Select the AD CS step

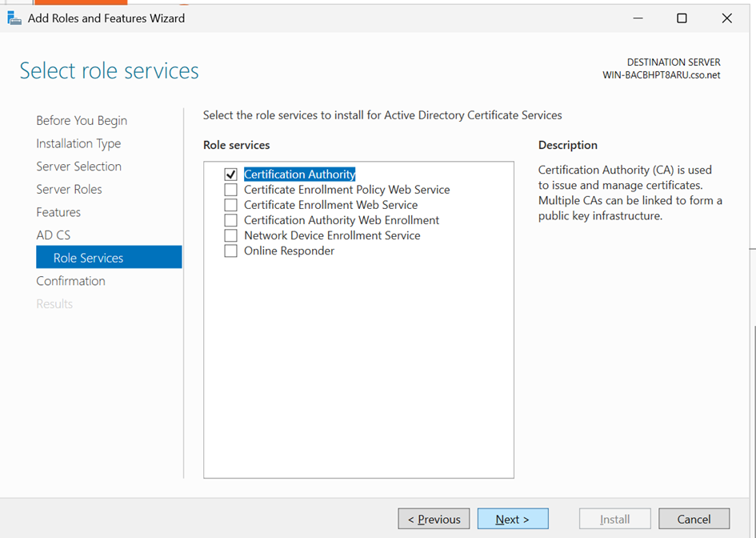[x=54, y=235]
